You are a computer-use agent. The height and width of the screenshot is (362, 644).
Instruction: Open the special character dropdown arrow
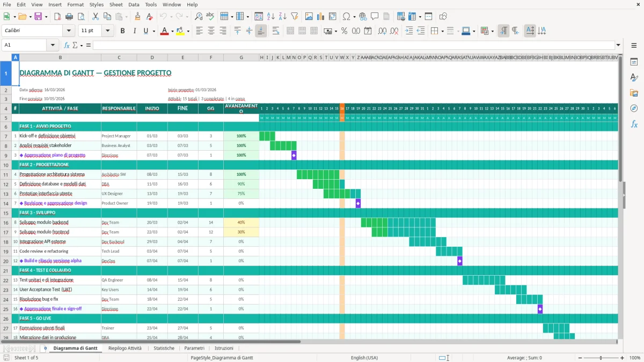pyautogui.click(x=354, y=17)
